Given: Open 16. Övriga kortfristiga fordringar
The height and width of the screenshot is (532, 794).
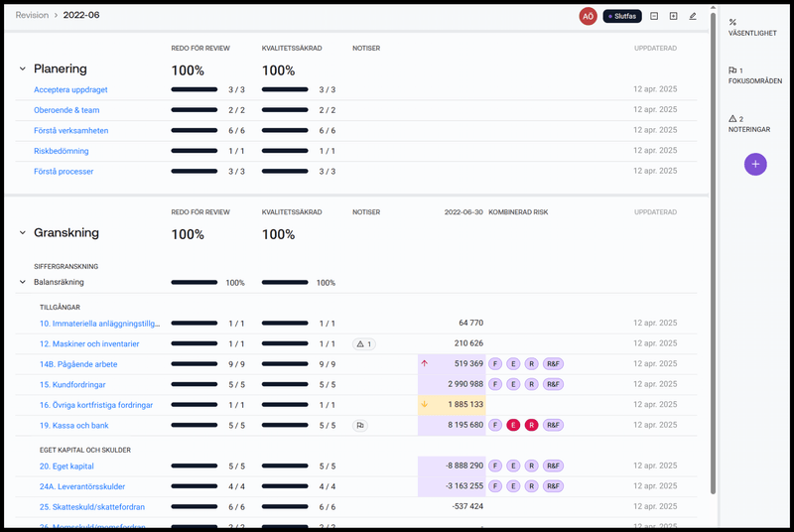Looking at the screenshot, I should [x=95, y=405].
